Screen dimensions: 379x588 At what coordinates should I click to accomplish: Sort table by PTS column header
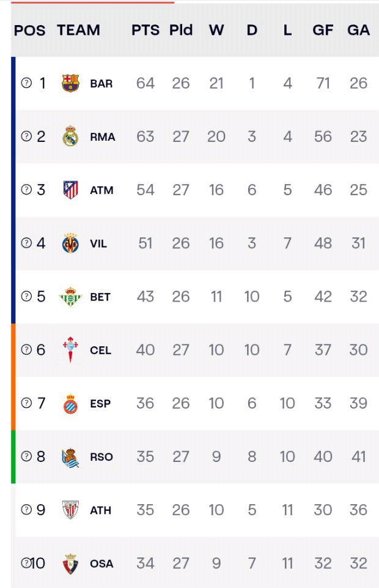click(x=145, y=30)
